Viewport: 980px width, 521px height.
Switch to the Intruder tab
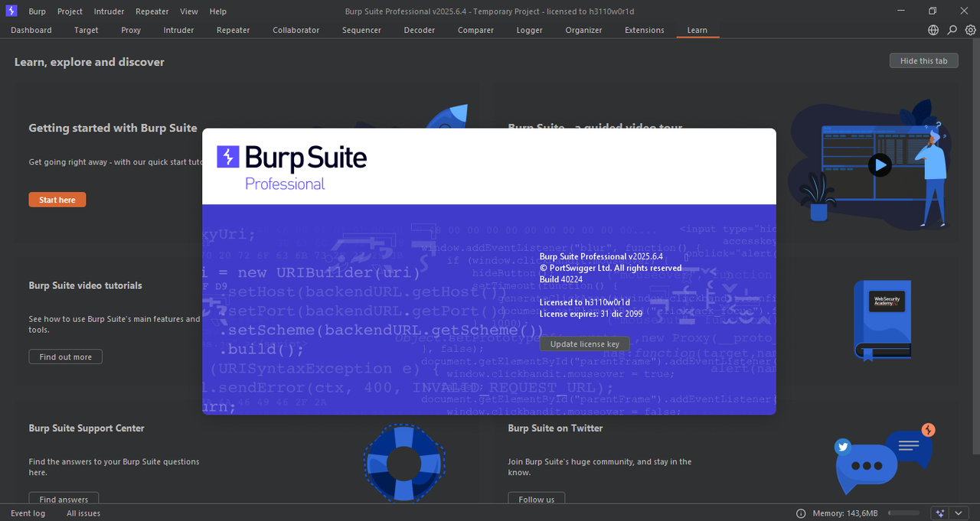[178, 30]
